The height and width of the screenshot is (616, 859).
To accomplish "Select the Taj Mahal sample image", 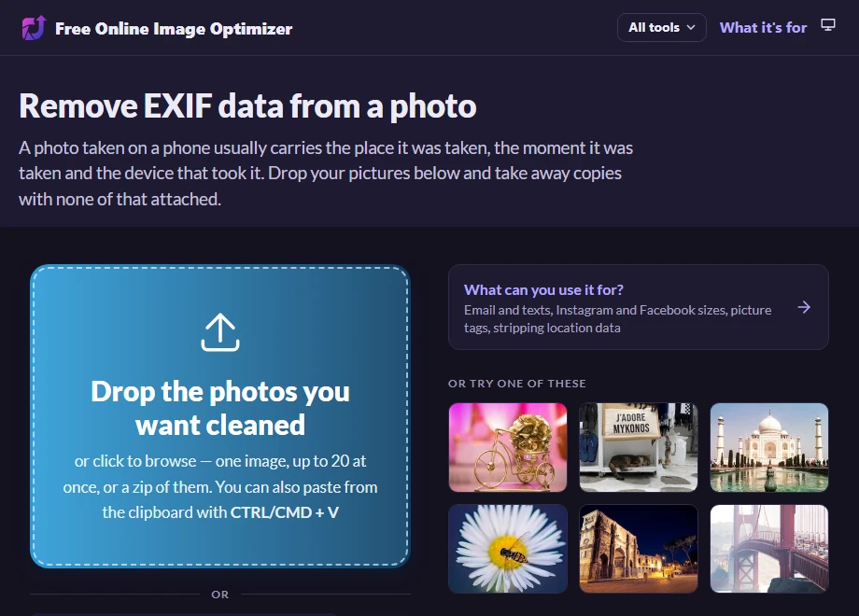I will click(x=769, y=447).
